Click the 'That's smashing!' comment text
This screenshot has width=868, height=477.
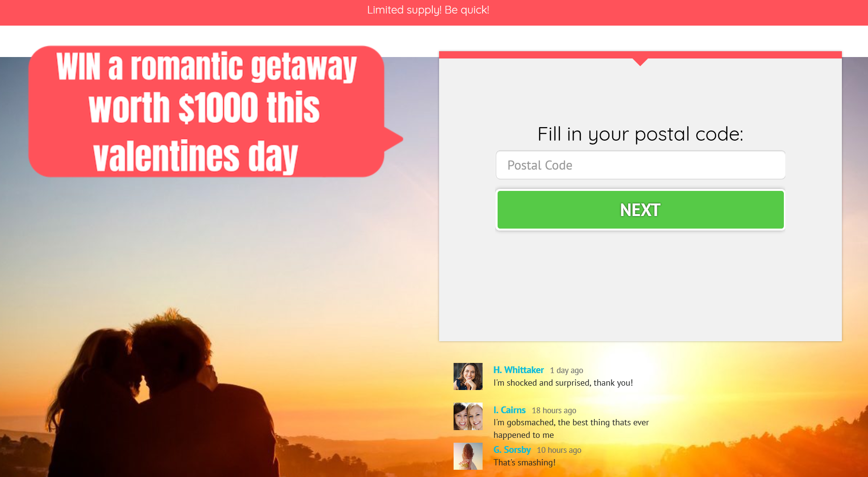tap(524, 463)
